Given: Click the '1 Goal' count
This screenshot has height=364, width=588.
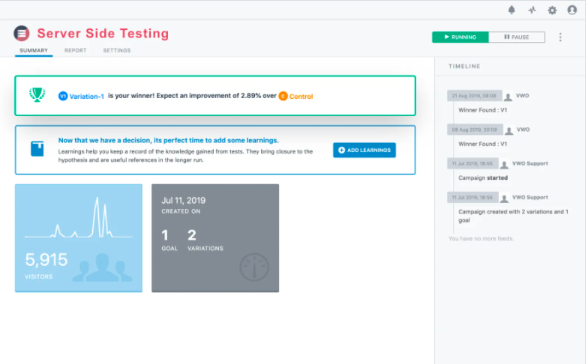Looking at the screenshot, I should [169, 240].
